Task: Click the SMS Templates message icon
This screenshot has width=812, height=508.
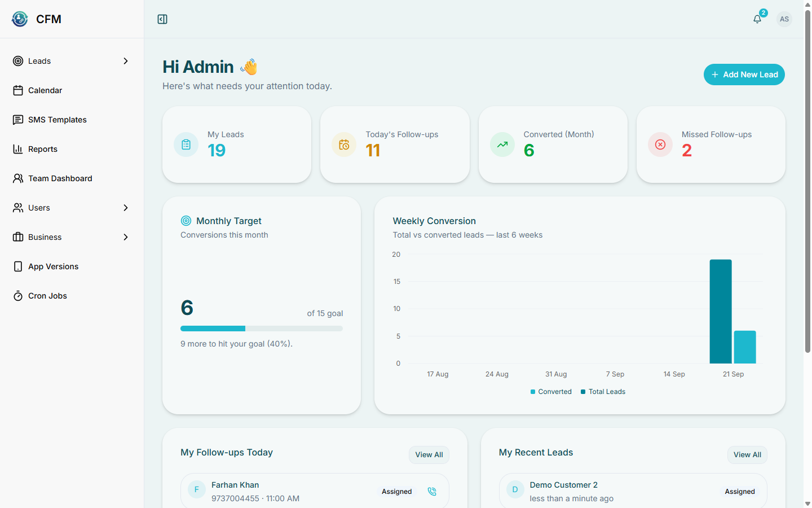Action: coord(18,120)
